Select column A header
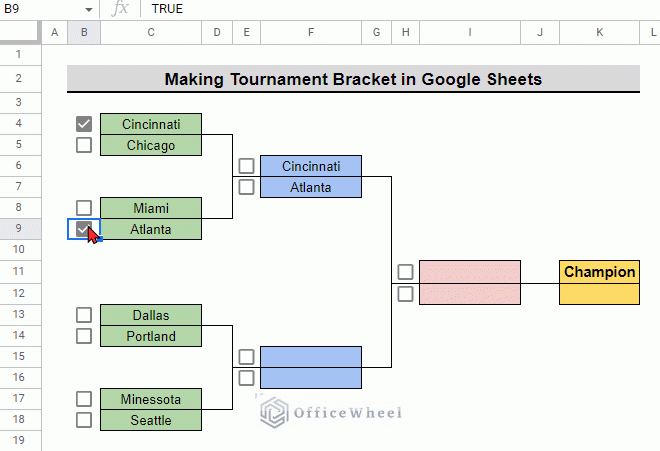 tap(55, 32)
